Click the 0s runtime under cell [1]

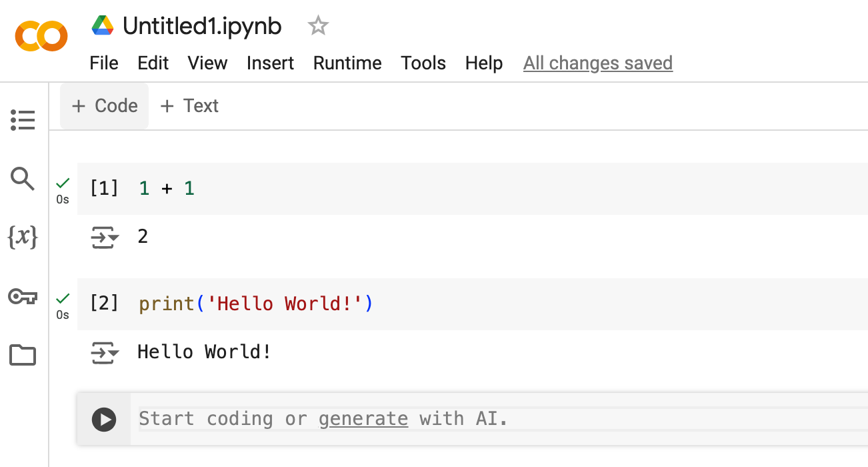(63, 199)
